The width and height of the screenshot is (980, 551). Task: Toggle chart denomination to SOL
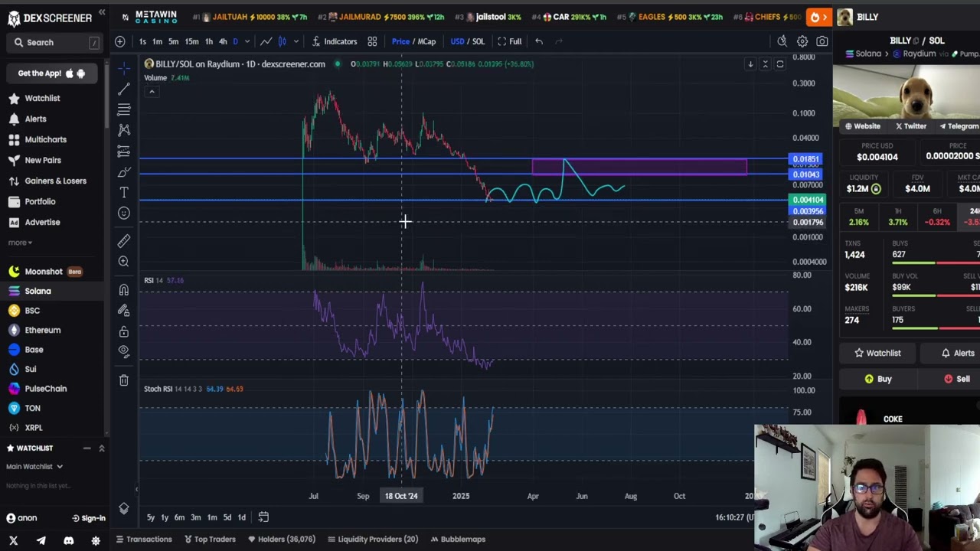(479, 41)
